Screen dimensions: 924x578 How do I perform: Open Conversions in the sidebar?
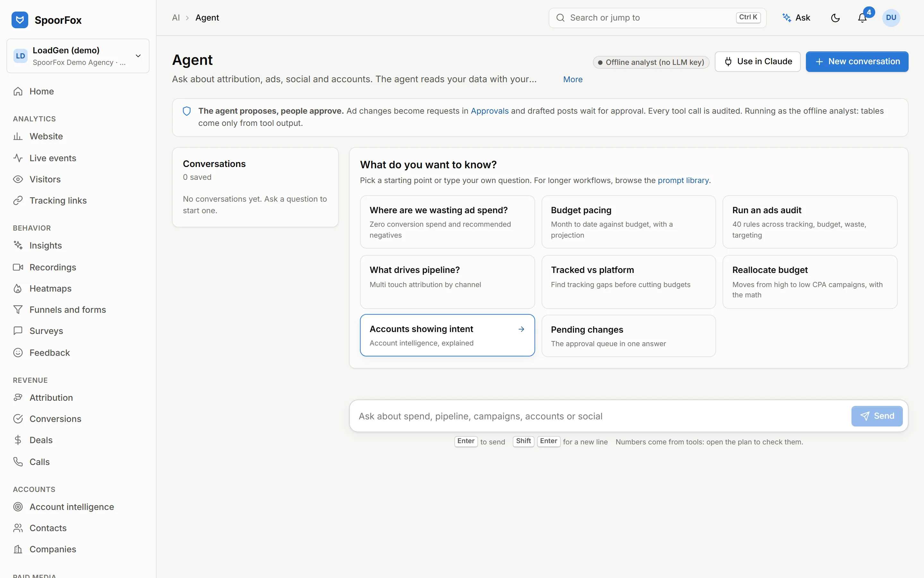click(78, 419)
